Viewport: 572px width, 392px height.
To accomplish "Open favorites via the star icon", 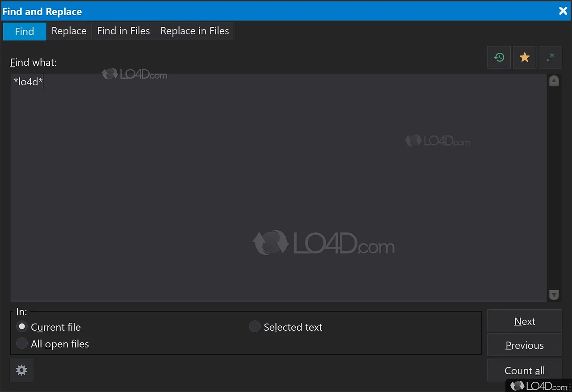I will coord(525,57).
